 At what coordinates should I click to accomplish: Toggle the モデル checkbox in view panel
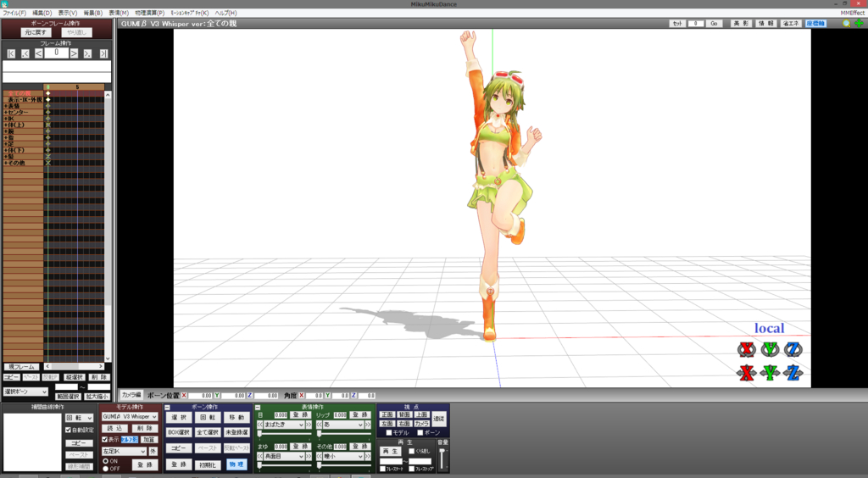[x=388, y=432]
